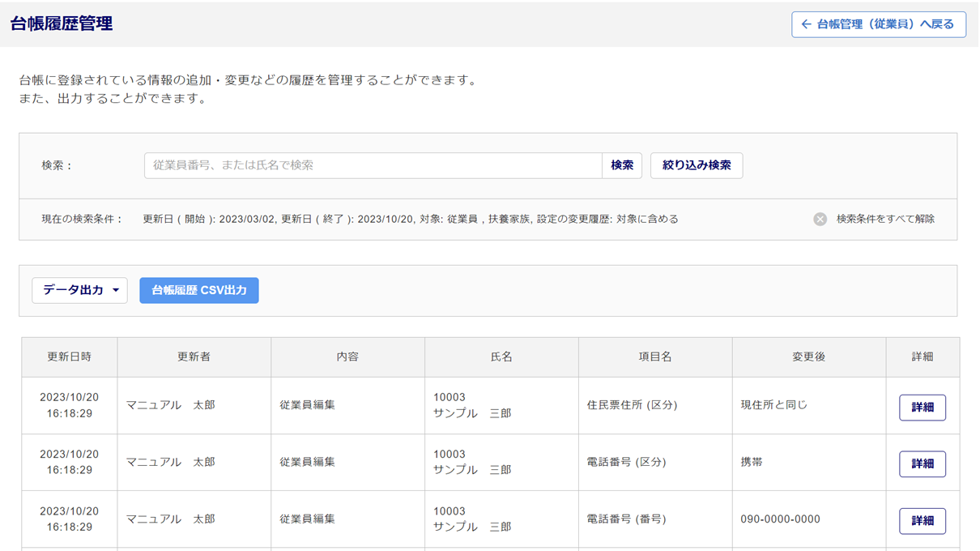Click the 項目名 column header

click(655, 357)
